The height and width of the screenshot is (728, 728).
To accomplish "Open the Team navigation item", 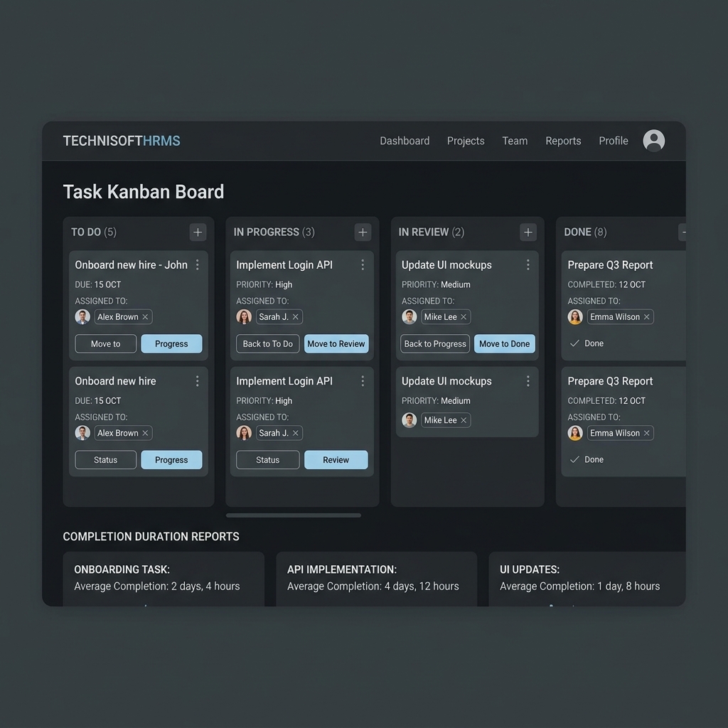I will pos(515,141).
